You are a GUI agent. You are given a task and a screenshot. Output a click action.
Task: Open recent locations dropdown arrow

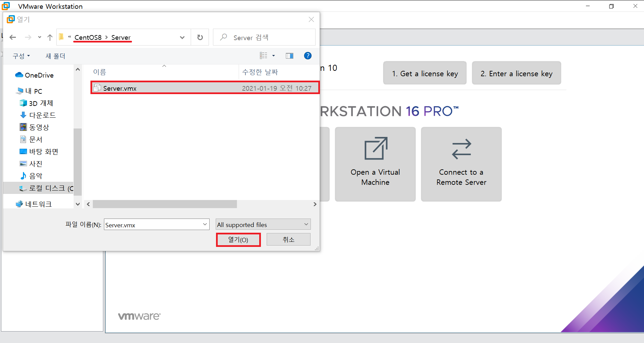click(39, 37)
